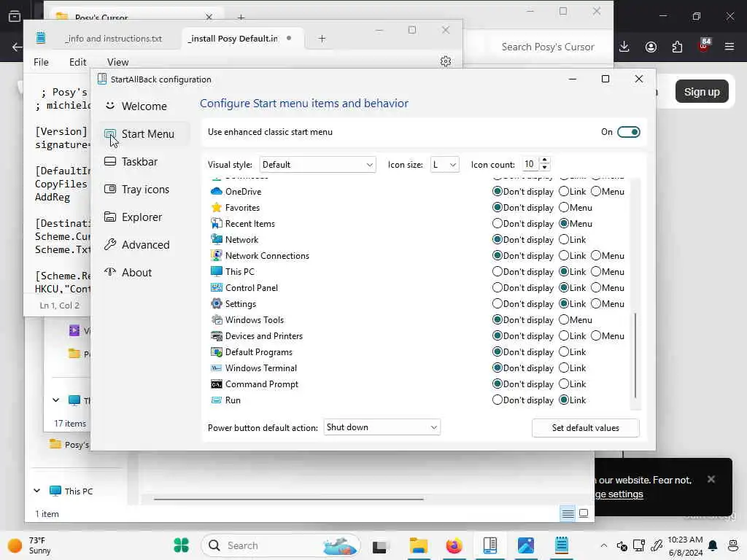This screenshot has width=747, height=560.
Task: Open Notepad settings gear icon
Action: (446, 61)
